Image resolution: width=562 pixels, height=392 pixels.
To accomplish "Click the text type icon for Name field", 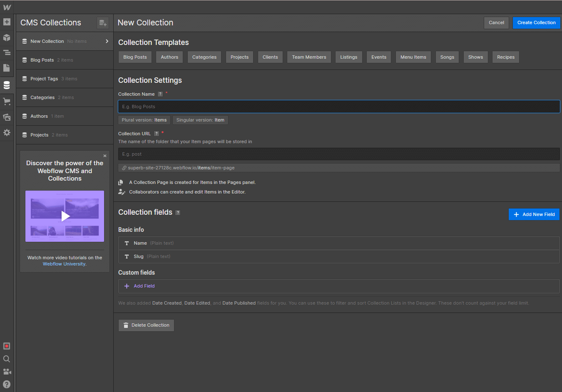I will click(x=127, y=243).
